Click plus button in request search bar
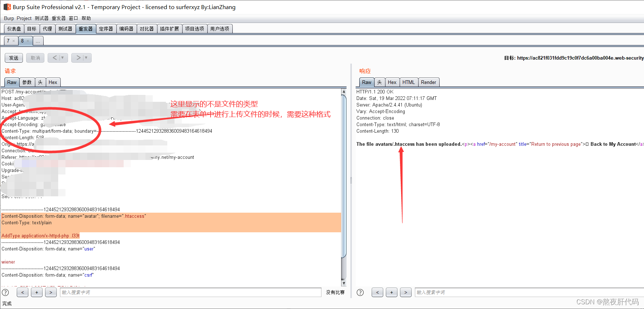This screenshot has height=309, width=644. point(37,292)
